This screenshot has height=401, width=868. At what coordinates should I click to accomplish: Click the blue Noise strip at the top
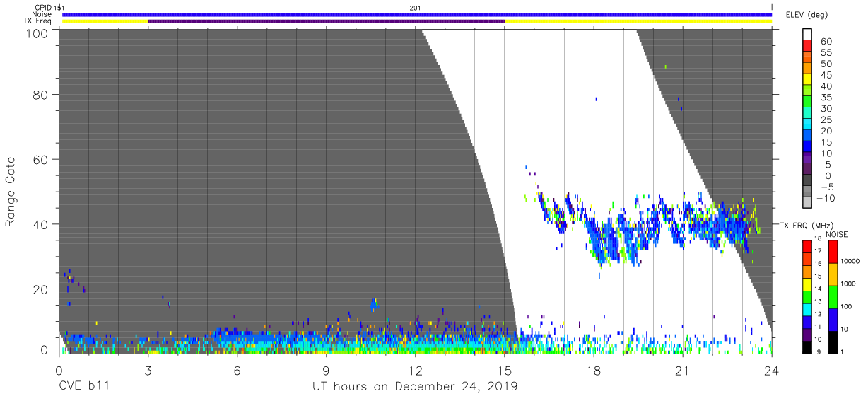click(417, 14)
